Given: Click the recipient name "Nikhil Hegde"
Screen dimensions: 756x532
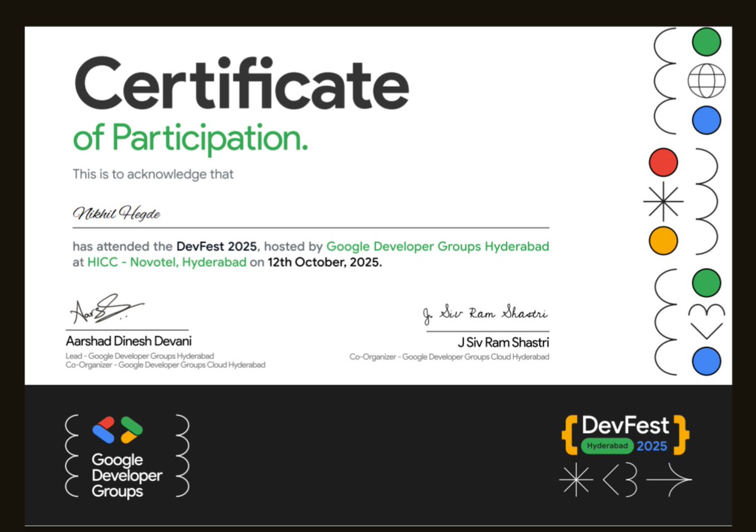Looking at the screenshot, I should pos(117,213).
